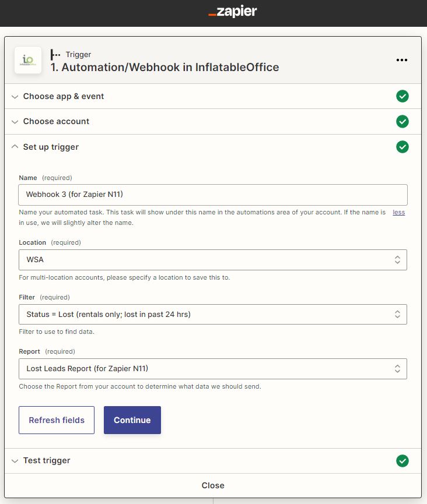Click the trigger step type icon
The width and height of the screenshot is (427, 504).
pos(55,54)
